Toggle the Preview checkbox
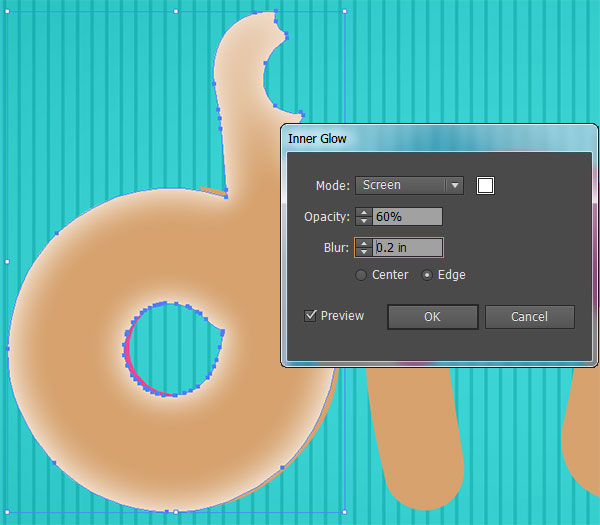600x525 pixels. 311,316
